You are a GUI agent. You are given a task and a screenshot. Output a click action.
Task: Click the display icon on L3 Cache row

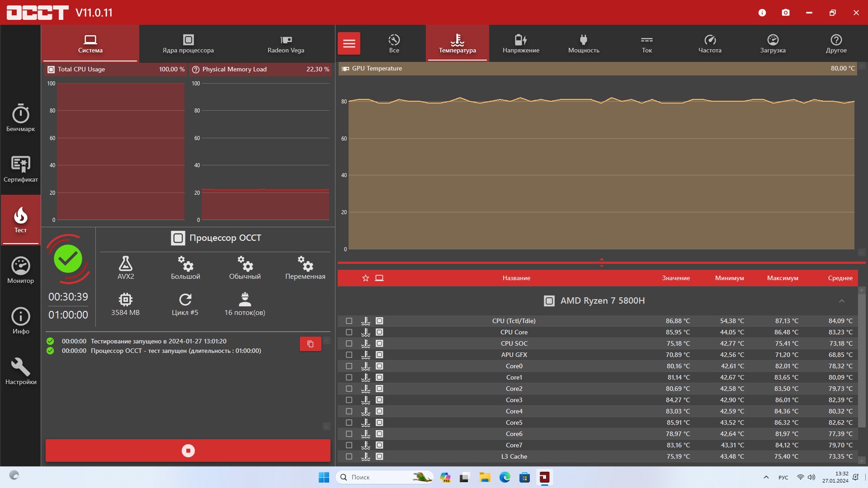coord(379,456)
